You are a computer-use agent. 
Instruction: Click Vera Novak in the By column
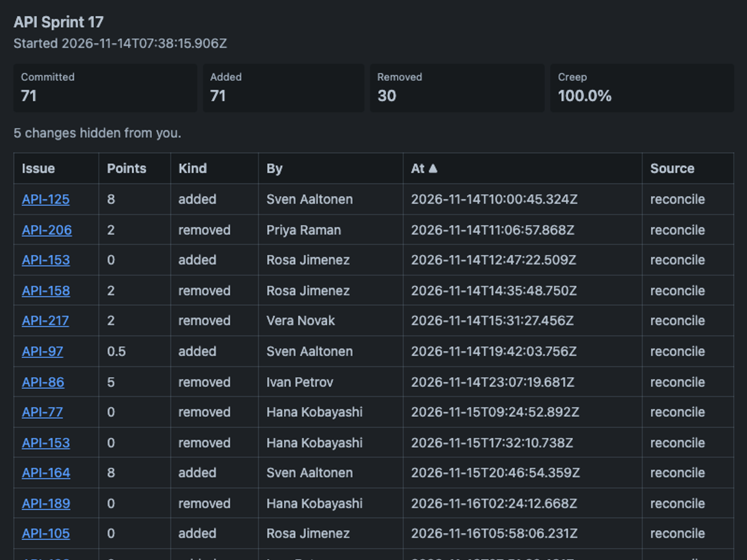301,321
